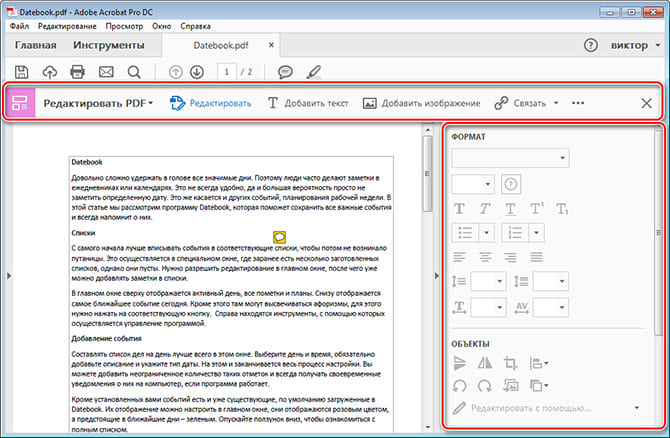Screen dimensions: 670x438
Task: Close the Edit PDF toolbar
Action: 646,103
